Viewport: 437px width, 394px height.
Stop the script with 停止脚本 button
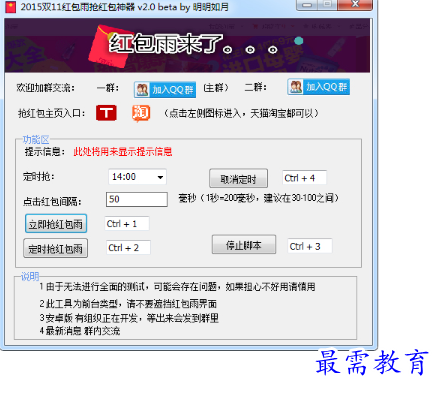(244, 245)
